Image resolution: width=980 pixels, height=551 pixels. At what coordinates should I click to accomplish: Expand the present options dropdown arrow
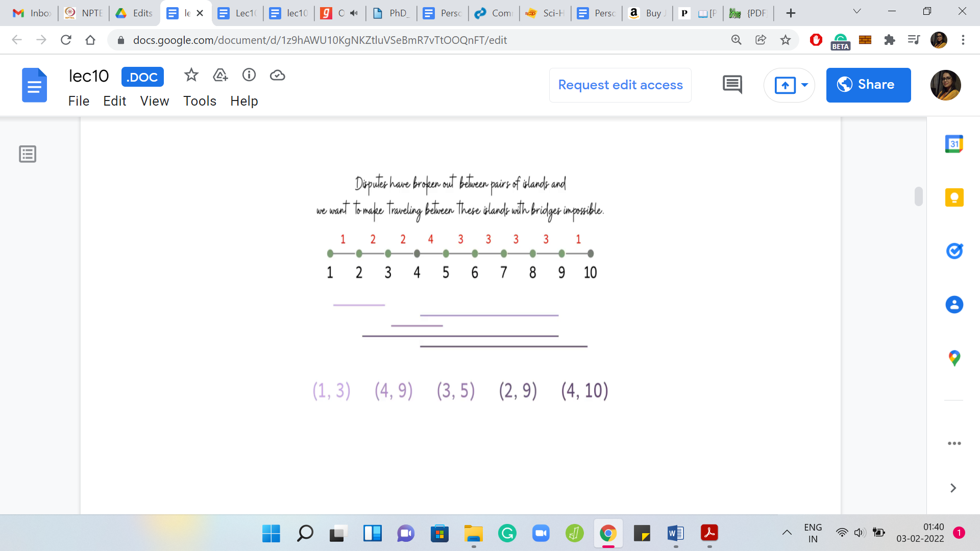[805, 85]
